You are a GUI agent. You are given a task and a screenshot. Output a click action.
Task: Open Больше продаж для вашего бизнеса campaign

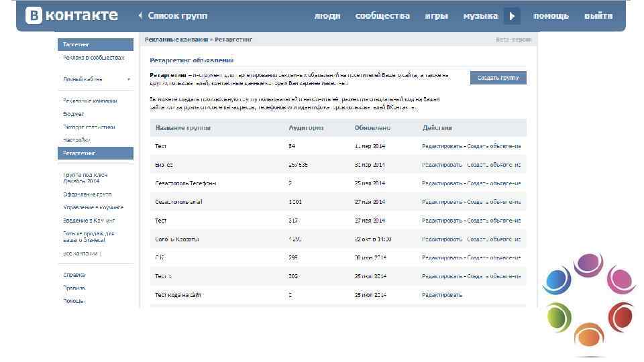pyautogui.click(x=89, y=237)
